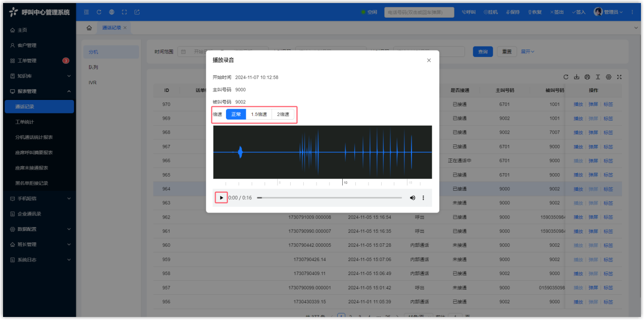644x320 pixels.
Task: Open the 管理员 user dropdown
Action: pyautogui.click(x=610, y=12)
